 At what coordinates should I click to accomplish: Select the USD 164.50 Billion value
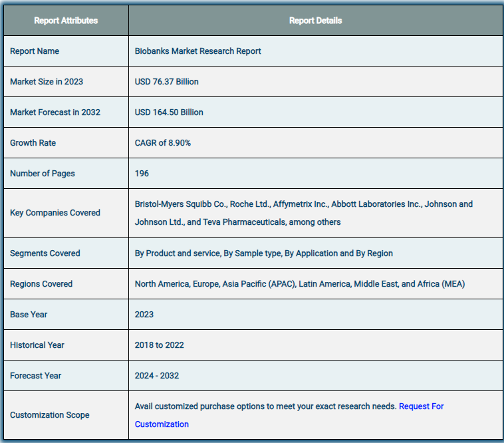(169, 112)
